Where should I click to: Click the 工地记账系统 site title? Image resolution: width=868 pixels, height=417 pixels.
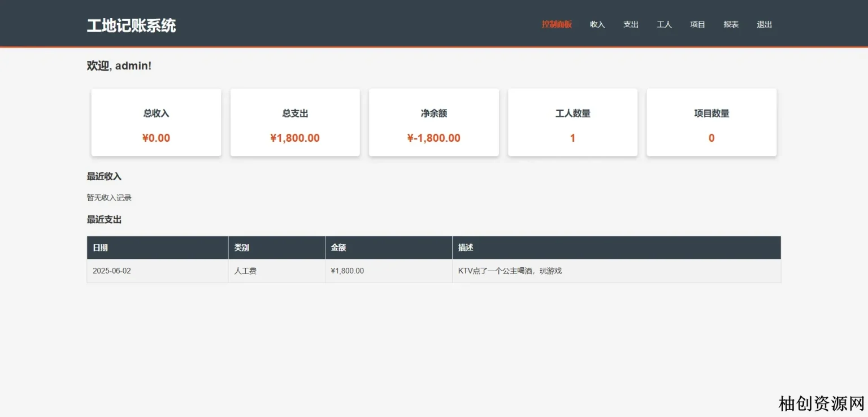pos(131,25)
